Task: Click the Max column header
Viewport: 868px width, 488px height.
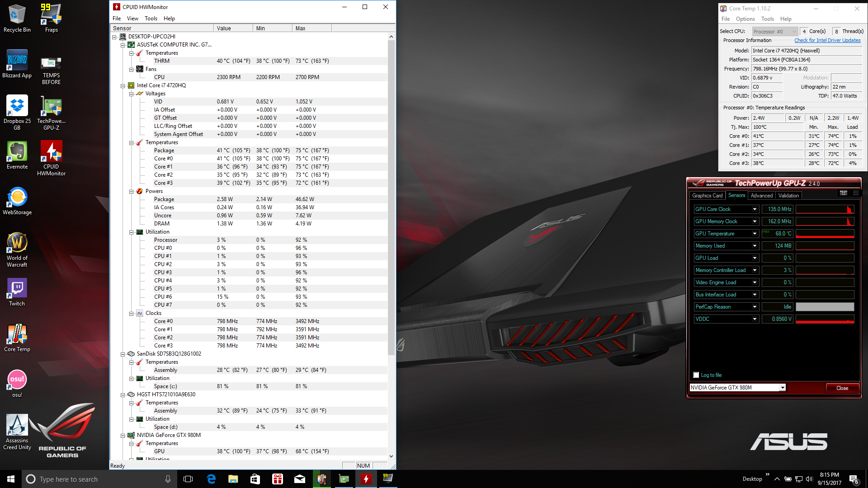Action: pyautogui.click(x=312, y=28)
